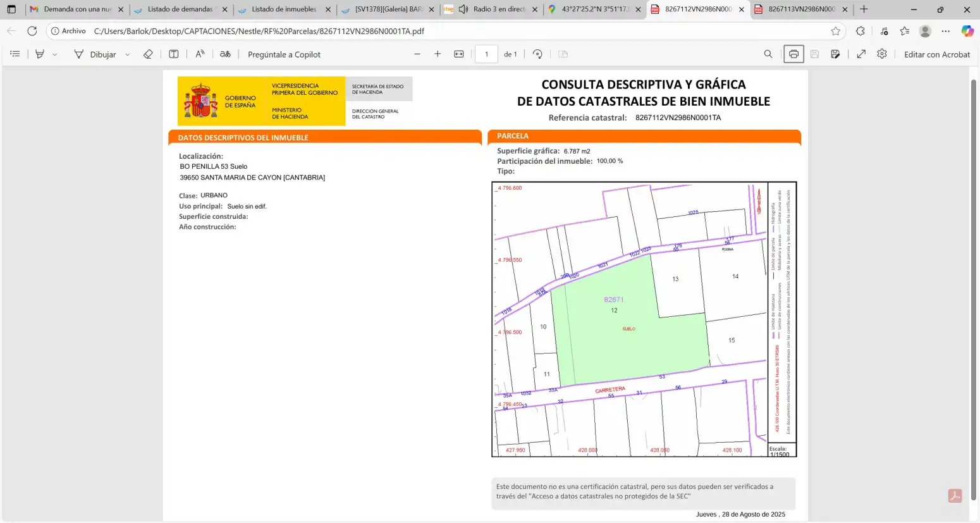Viewport: 980px width, 523px height.
Task: Open PDF viewer settings gear
Action: coord(882,54)
